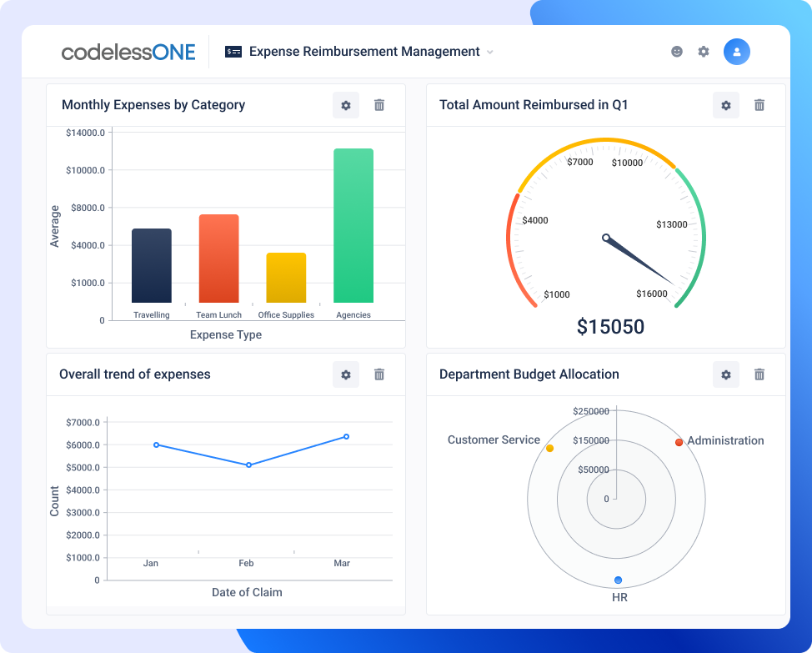812x653 pixels.
Task: Click the Administration red dot
Action: (x=679, y=442)
